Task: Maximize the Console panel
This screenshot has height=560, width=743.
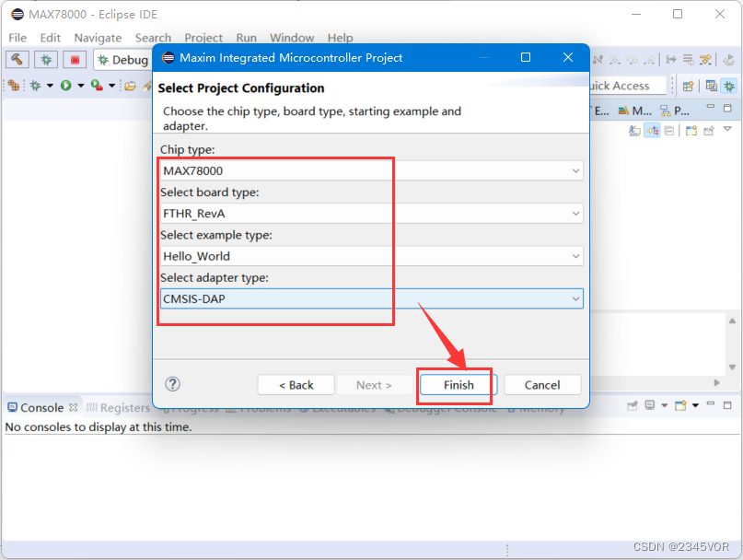Action: 727,405
